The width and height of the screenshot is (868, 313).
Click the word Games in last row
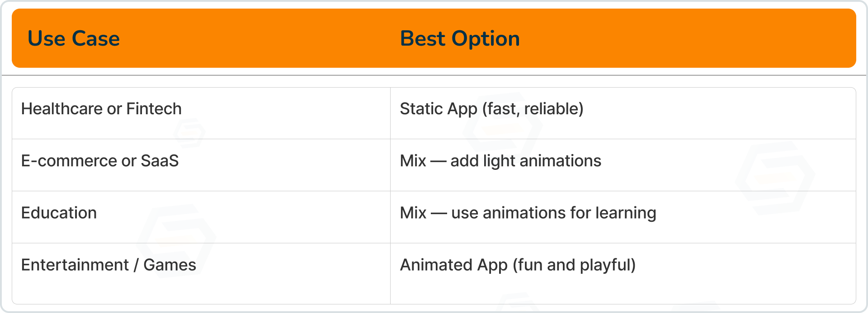point(170,265)
